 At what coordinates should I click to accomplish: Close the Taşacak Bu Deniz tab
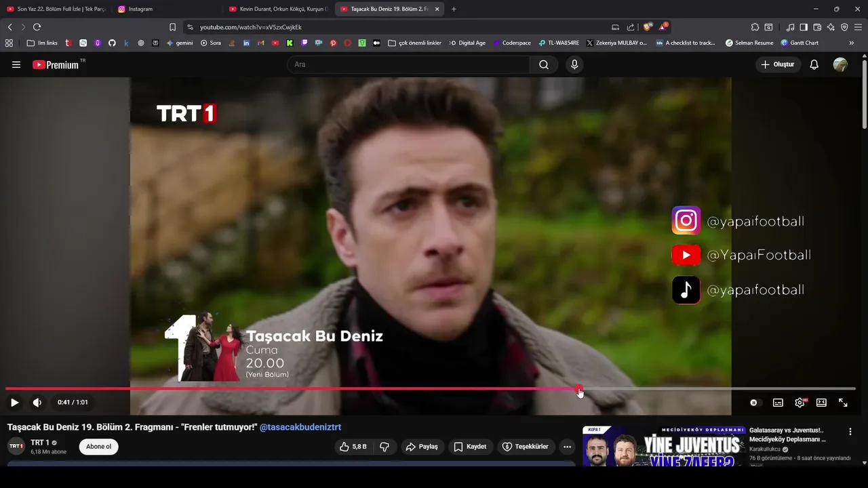[437, 9]
